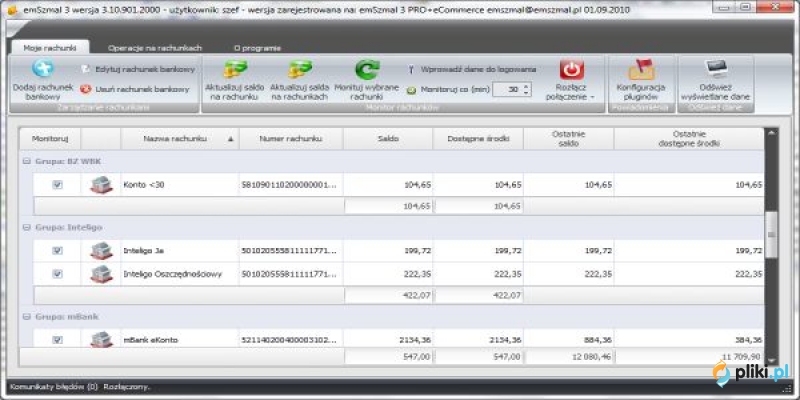Click account number 5211402004000031102...
This screenshot has height=400, width=800.
coord(288,340)
